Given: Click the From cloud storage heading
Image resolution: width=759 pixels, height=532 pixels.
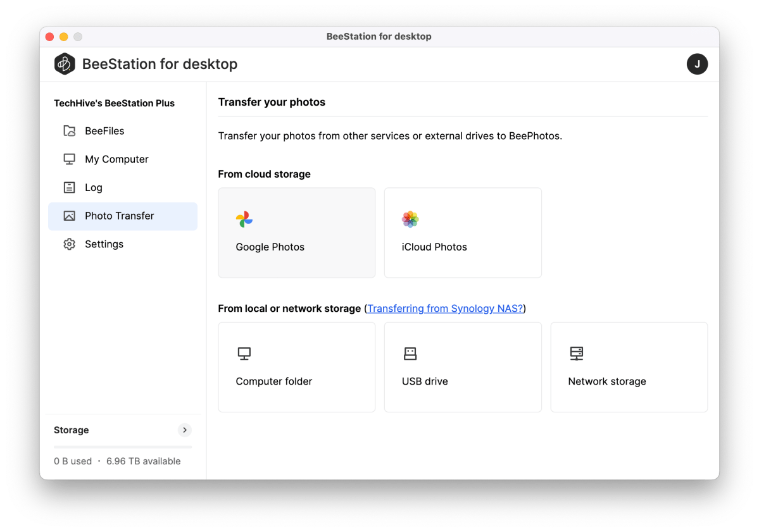Looking at the screenshot, I should click(x=265, y=174).
